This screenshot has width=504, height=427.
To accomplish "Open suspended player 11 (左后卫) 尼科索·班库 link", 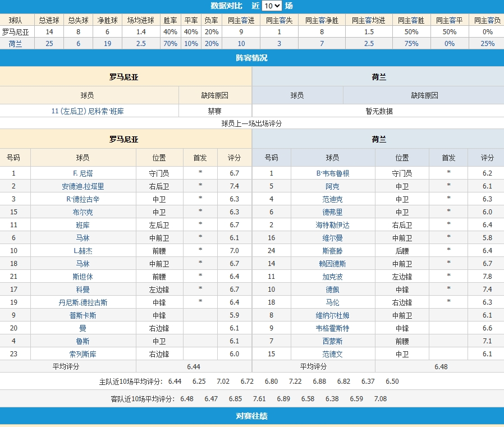I will [x=88, y=111].
